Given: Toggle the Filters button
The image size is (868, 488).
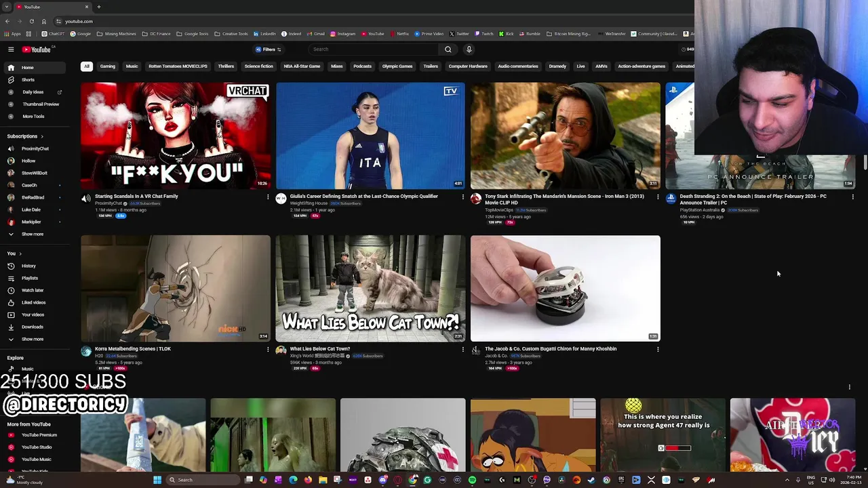Looking at the screenshot, I should coord(269,49).
